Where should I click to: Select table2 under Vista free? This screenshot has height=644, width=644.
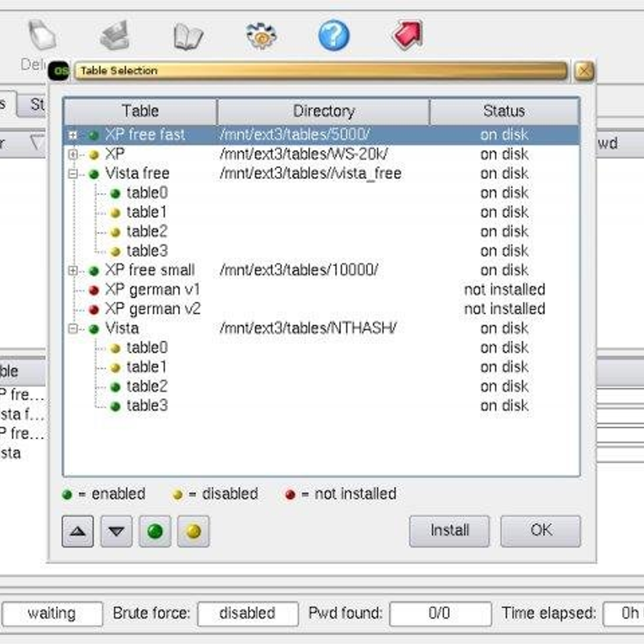322,231
